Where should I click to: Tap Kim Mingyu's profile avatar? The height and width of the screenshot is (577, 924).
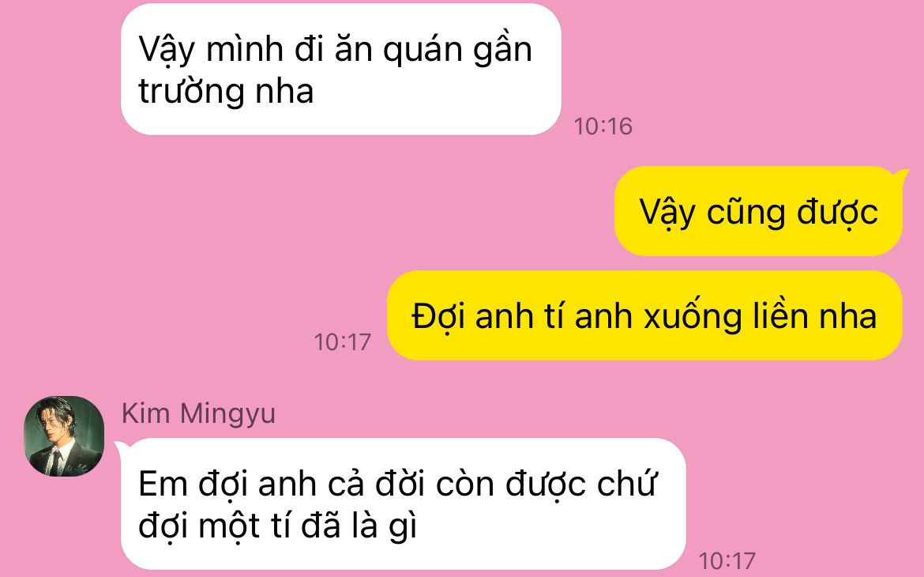[x=64, y=436]
